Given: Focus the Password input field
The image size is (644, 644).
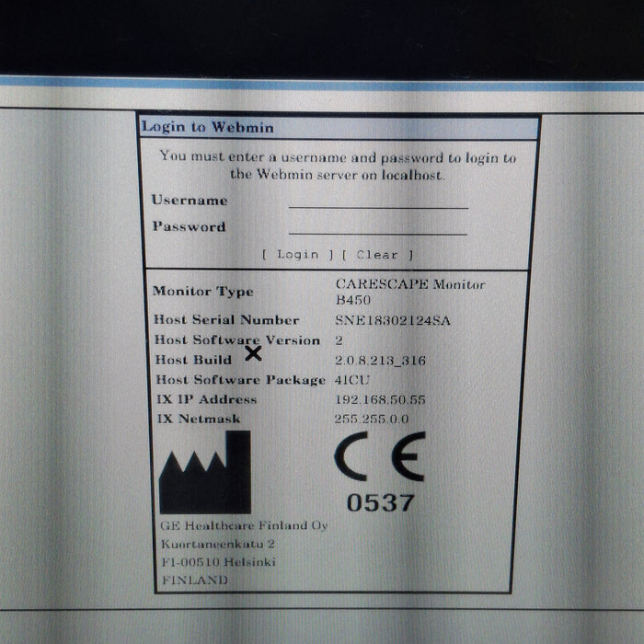Looking at the screenshot, I should (378, 226).
